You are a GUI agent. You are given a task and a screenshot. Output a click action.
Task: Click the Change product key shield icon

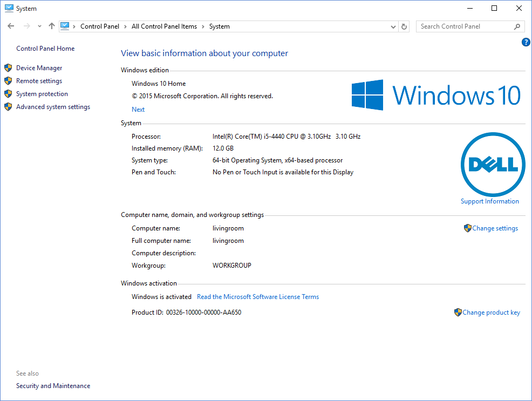point(458,312)
